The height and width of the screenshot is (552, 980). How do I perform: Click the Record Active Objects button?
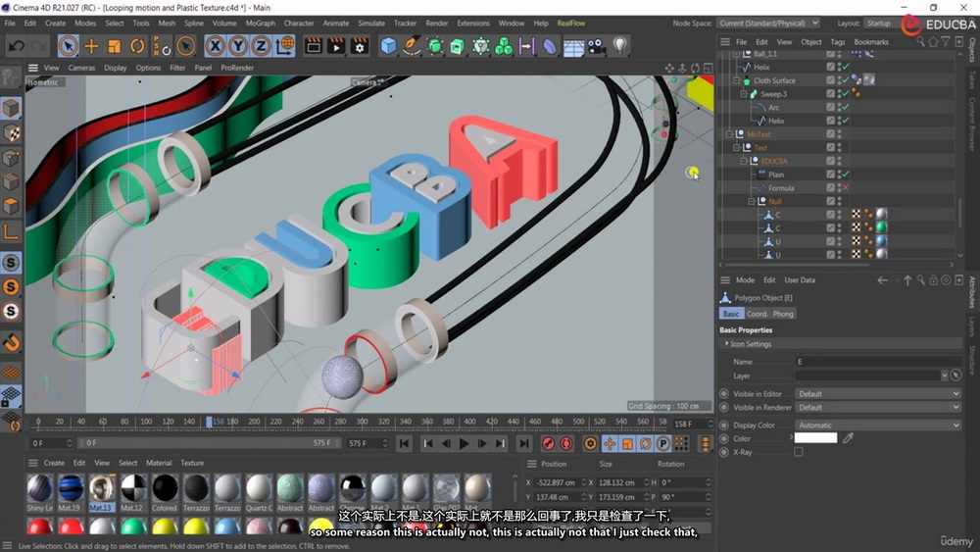tap(548, 444)
